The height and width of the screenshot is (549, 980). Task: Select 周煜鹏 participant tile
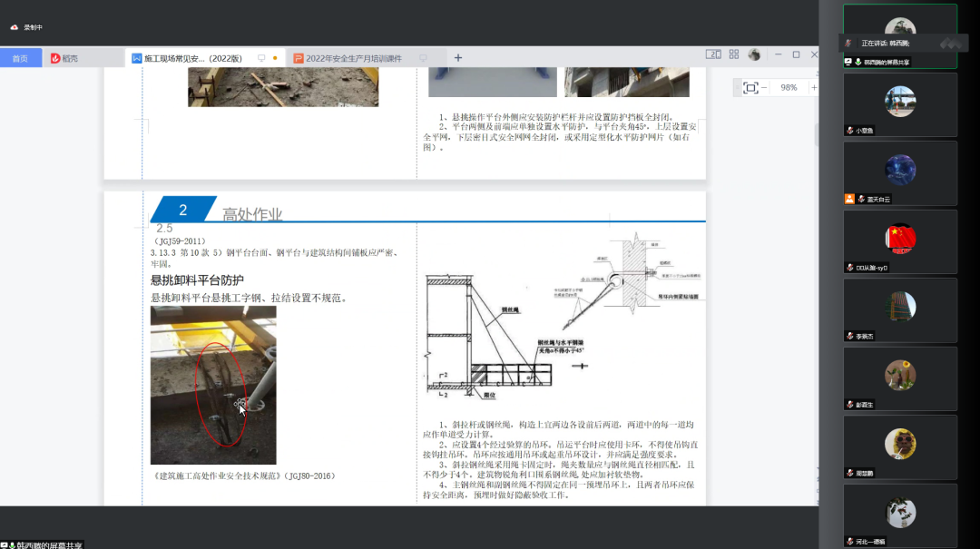pos(900,446)
